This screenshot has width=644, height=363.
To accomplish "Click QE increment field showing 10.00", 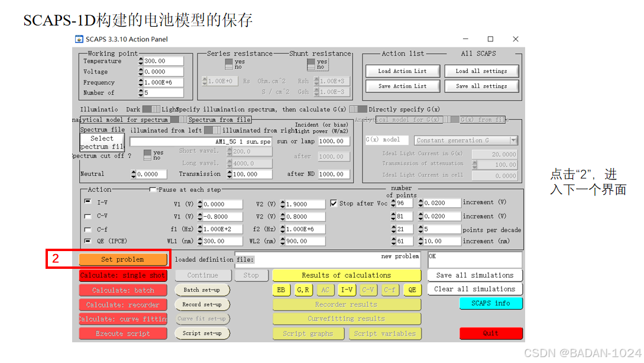I will point(442,242).
